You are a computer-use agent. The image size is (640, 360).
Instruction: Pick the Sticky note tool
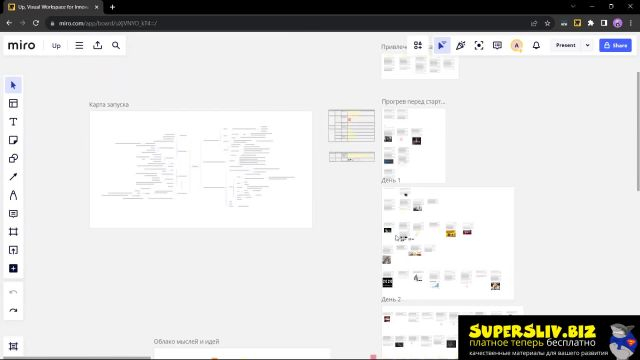tap(13, 140)
